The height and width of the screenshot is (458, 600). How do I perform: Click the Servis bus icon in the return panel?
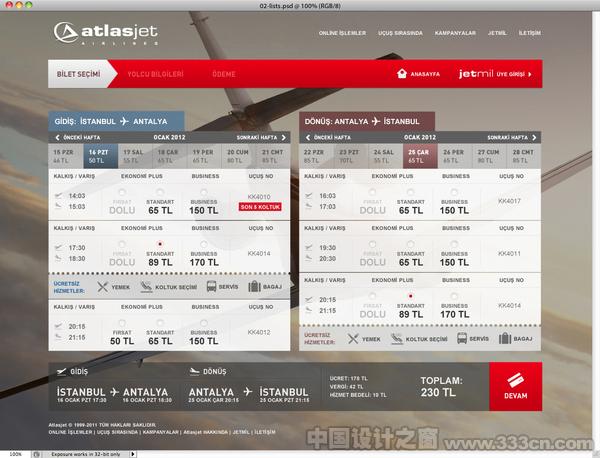click(462, 338)
